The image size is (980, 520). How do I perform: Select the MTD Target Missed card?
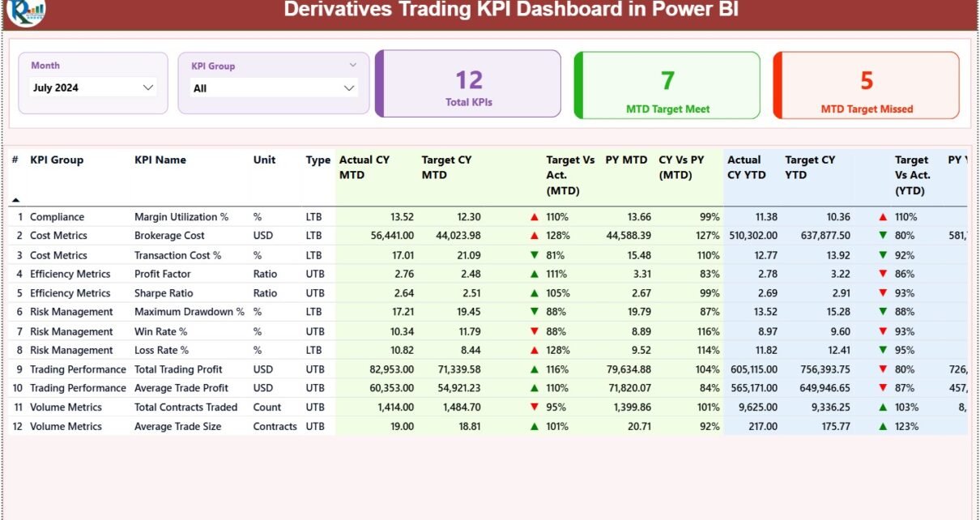tap(867, 85)
